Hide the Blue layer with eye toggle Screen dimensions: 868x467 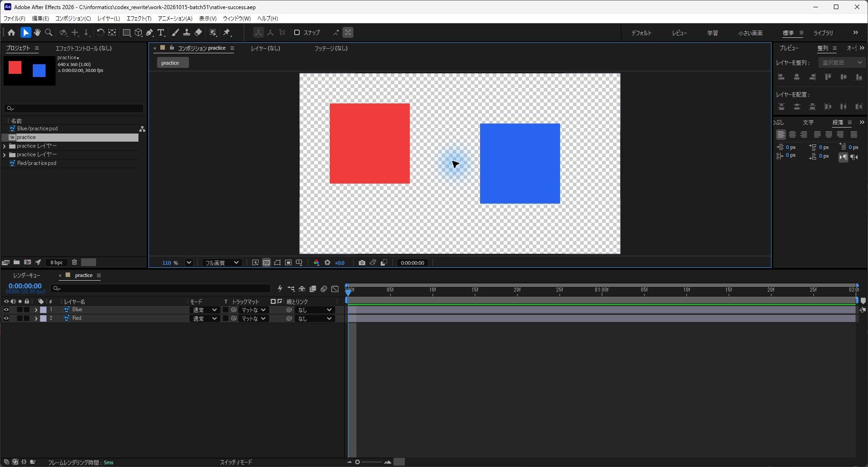tap(6, 310)
